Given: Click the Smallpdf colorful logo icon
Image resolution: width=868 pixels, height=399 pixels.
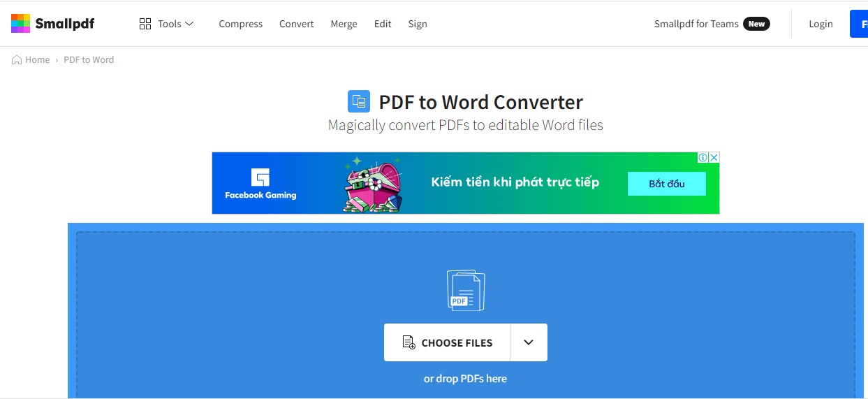Looking at the screenshot, I should coord(21,23).
